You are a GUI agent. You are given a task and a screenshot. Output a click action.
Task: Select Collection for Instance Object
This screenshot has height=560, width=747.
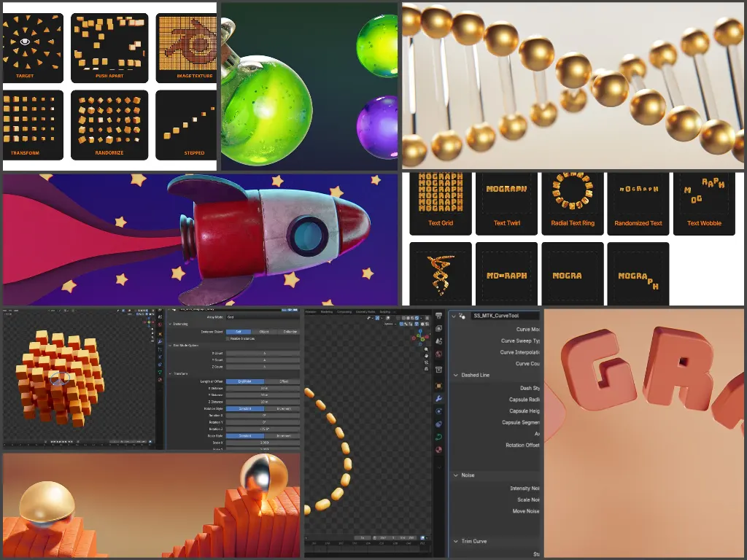click(290, 332)
